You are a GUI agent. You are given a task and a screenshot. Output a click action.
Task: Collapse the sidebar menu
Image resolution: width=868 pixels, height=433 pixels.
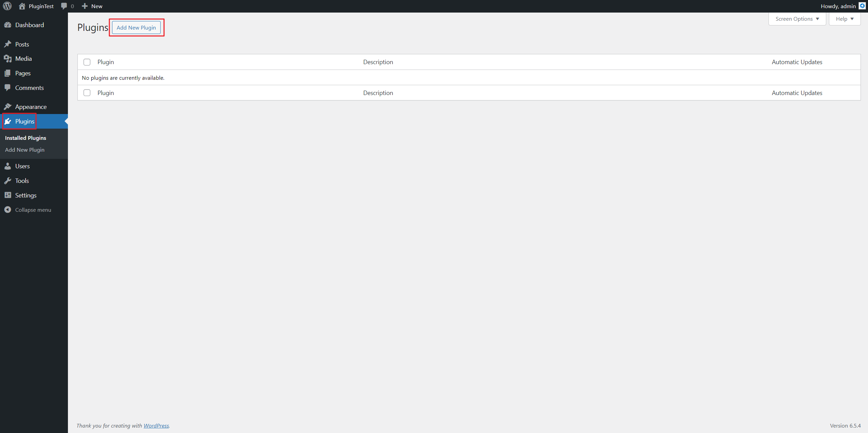coord(33,210)
